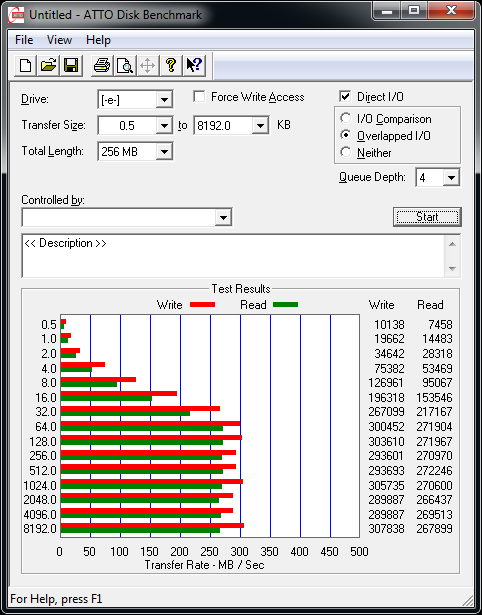Viewport: 482px width, 615px height.
Task: Open the View menu
Action: [60, 40]
